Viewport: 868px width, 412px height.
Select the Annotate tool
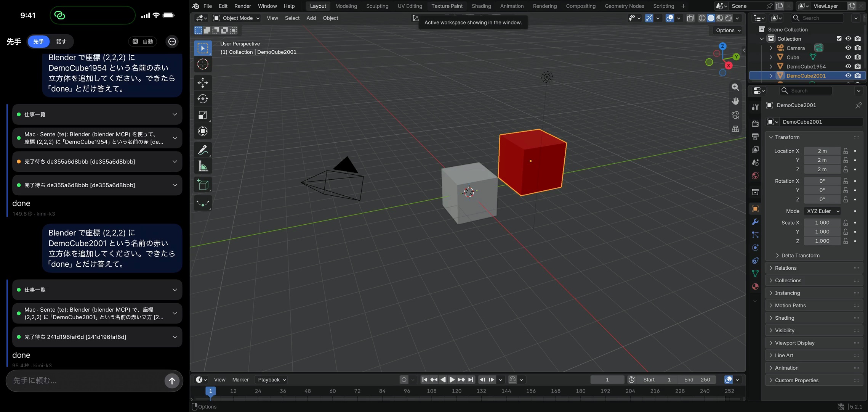point(203,150)
